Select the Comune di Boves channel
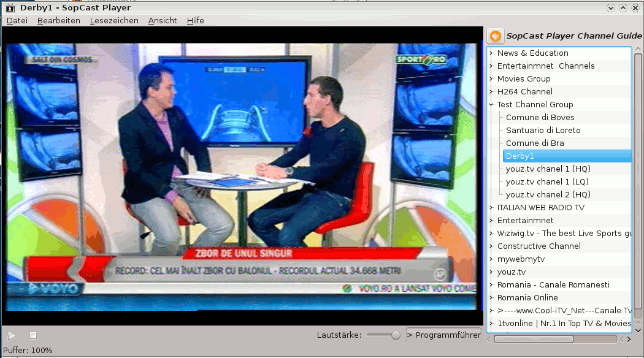The image size is (644, 358). [540, 118]
